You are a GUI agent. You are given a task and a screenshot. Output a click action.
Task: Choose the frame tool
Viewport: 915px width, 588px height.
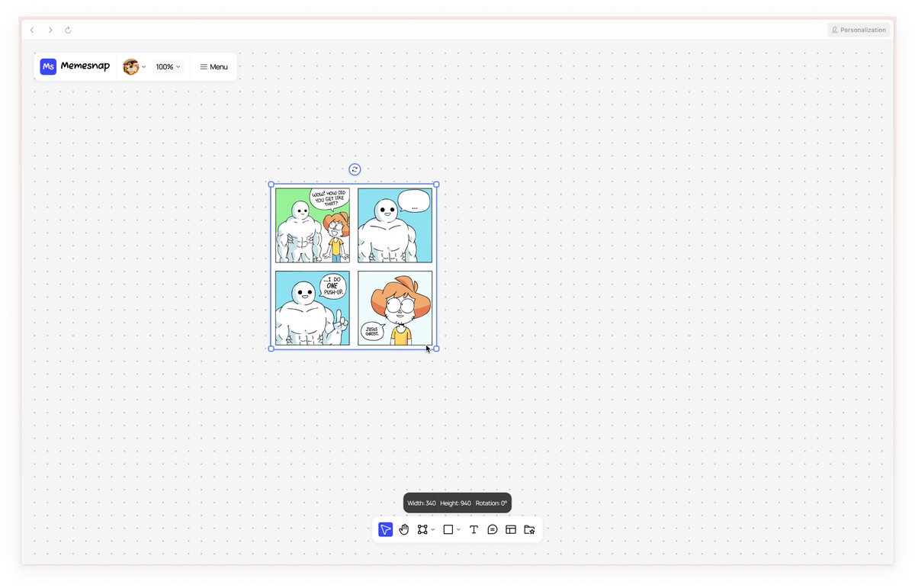[422, 529]
